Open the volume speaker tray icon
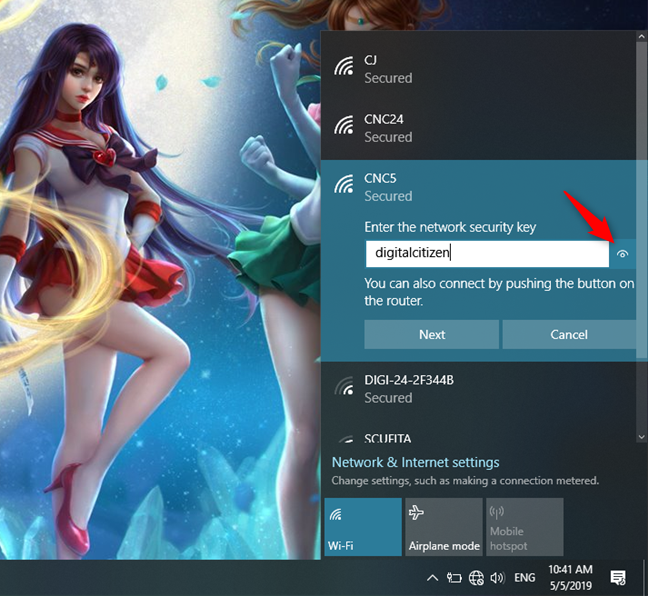648x596 pixels. tap(497, 577)
